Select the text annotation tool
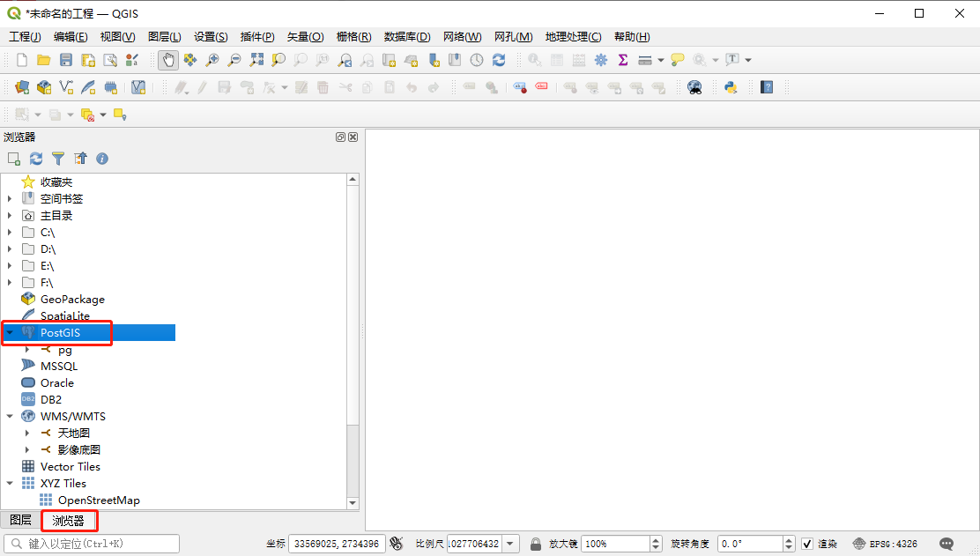Viewport: 980px width, 556px height. coord(731,60)
